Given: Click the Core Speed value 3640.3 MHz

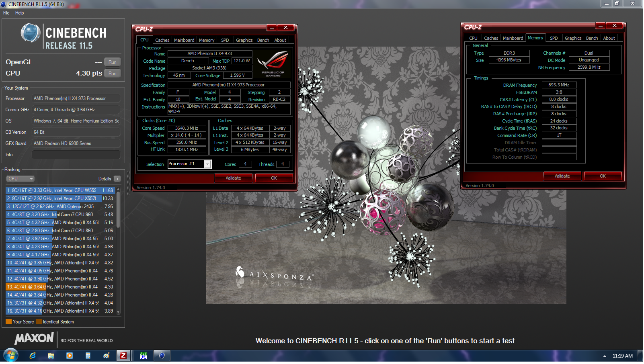Looking at the screenshot, I should (187, 128).
